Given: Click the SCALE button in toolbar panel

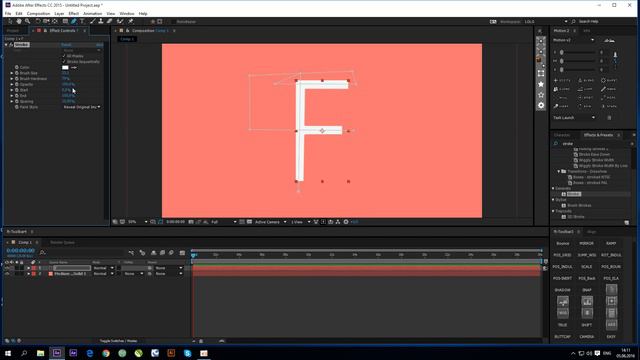Looking at the screenshot, I should (587, 267).
